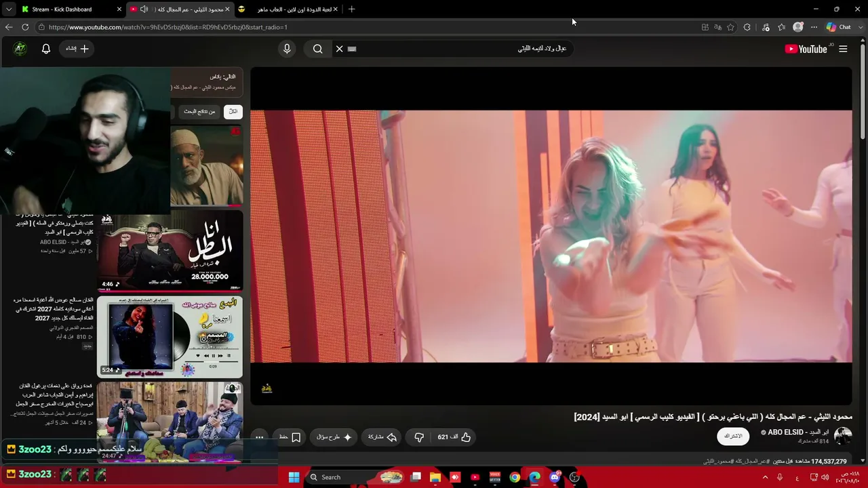The height and width of the screenshot is (488, 868).
Task: Open the ABO ELSID channel name link
Action: coord(798,432)
